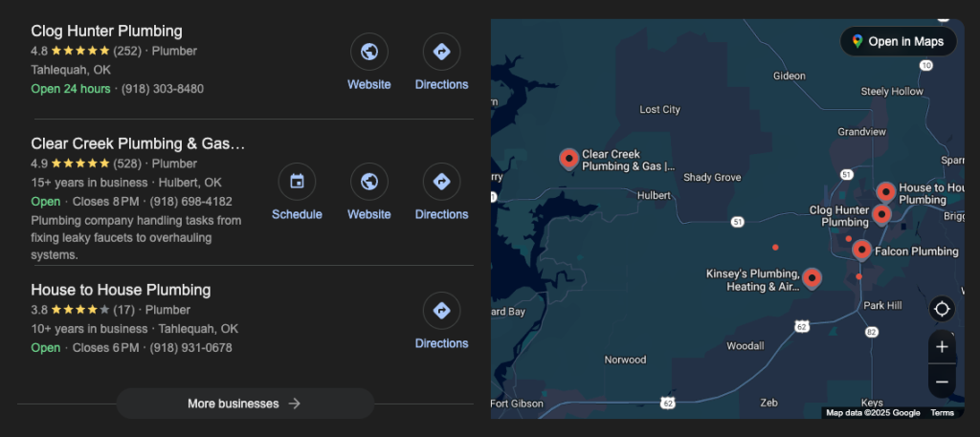Click Lost City label on map
Image resolution: width=980 pixels, height=437 pixels.
click(660, 109)
